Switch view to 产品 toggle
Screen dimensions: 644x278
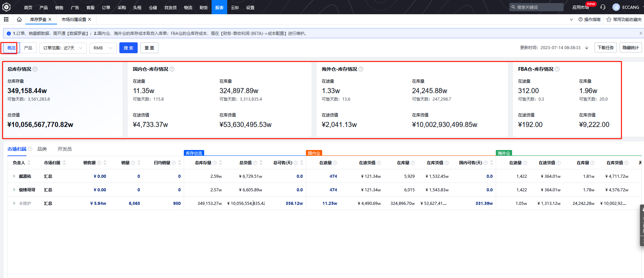coord(28,48)
